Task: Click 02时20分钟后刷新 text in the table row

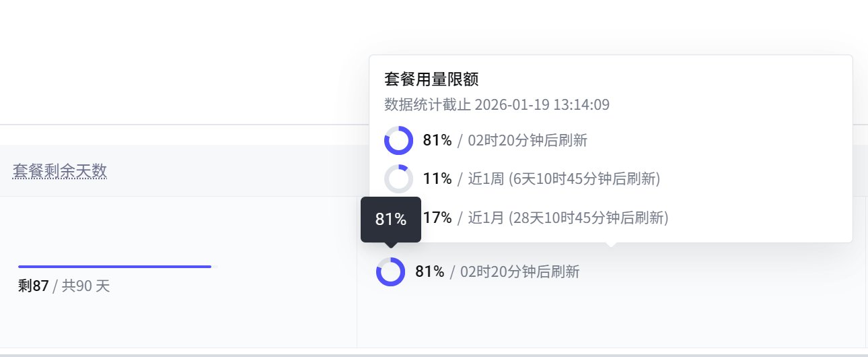Action: (x=520, y=272)
